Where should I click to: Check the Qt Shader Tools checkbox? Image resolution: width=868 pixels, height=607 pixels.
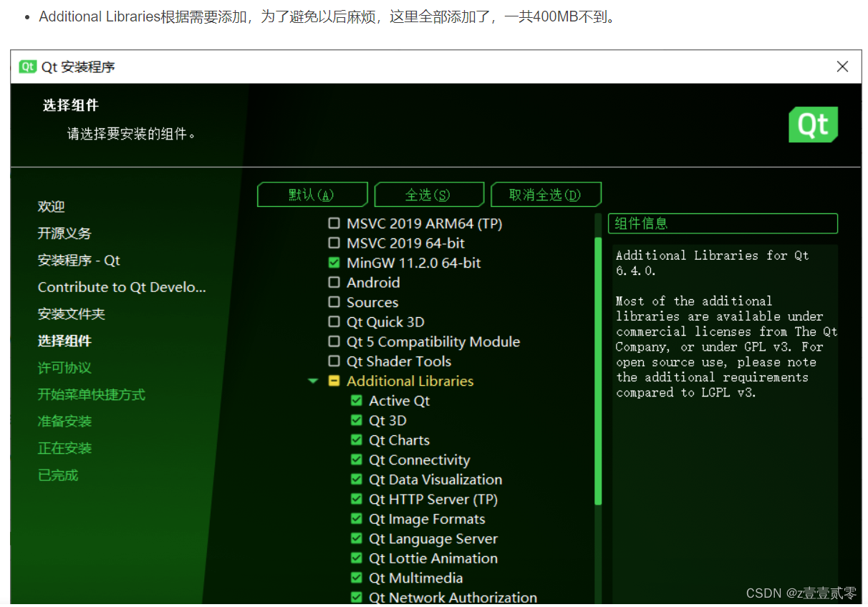334,361
